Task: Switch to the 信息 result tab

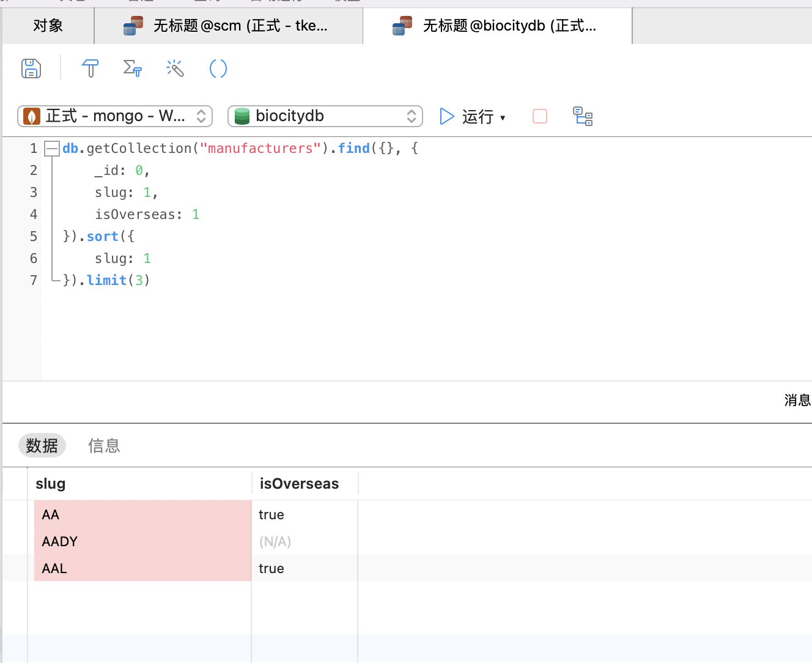Action: [104, 446]
